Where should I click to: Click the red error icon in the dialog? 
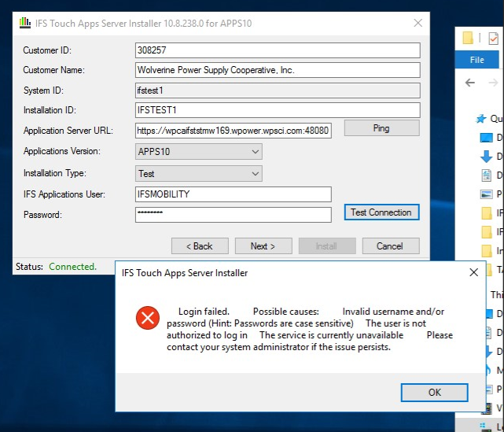[x=148, y=318]
